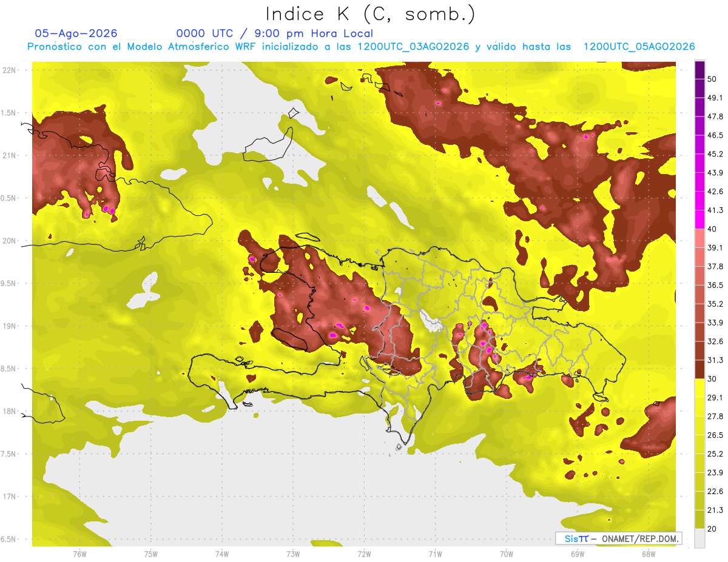
Task: Click the '22.6' legend value
Action: [x=715, y=491]
